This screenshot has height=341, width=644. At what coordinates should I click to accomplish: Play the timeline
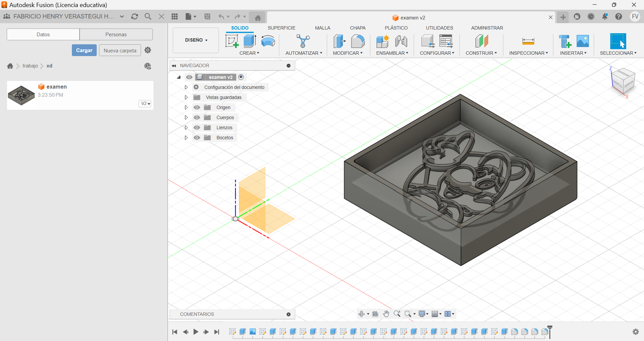point(196,332)
